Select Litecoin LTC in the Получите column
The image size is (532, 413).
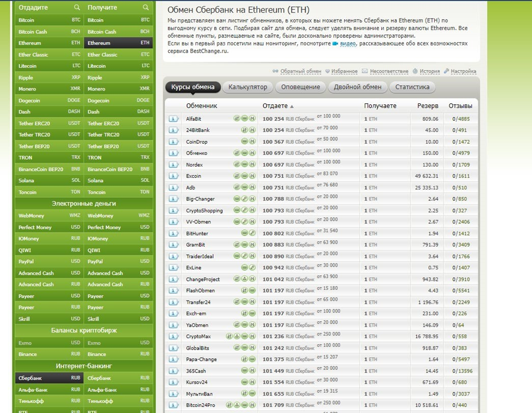coord(119,66)
